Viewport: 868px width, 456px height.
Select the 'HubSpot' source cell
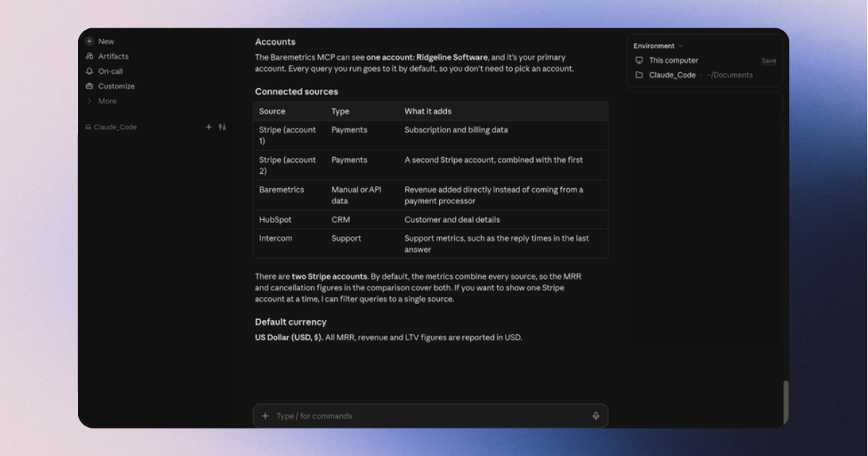pos(276,220)
